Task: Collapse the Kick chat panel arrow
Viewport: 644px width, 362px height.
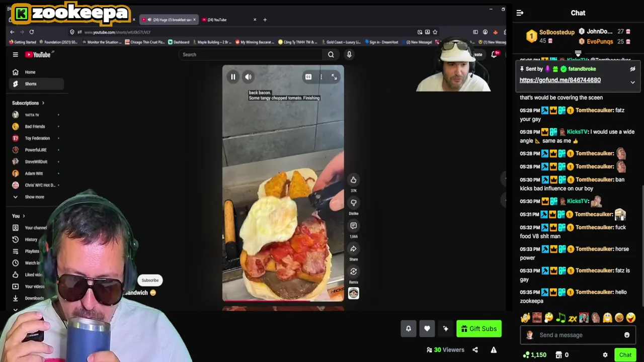Action: 520,13
